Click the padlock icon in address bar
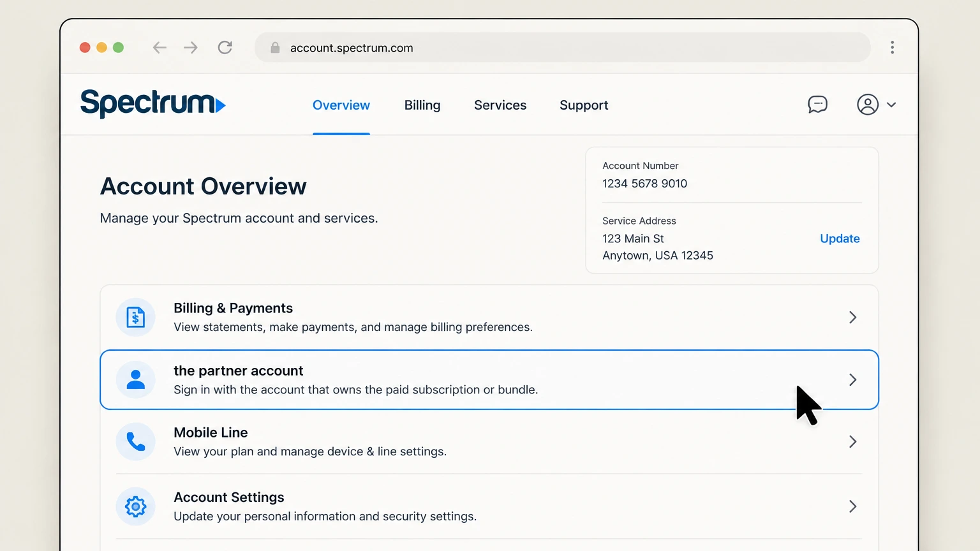This screenshot has height=551, width=980. (275, 48)
